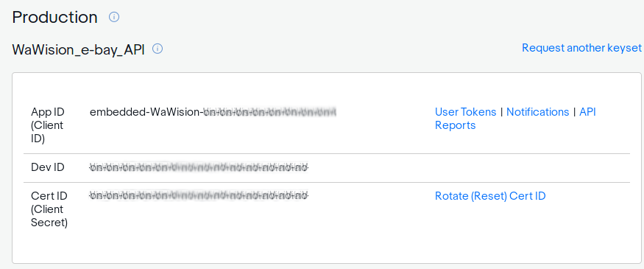Image resolution: width=644 pixels, height=269 pixels.
Task: Click the WaWision_e-bay_API keyset name
Action: tap(79, 49)
